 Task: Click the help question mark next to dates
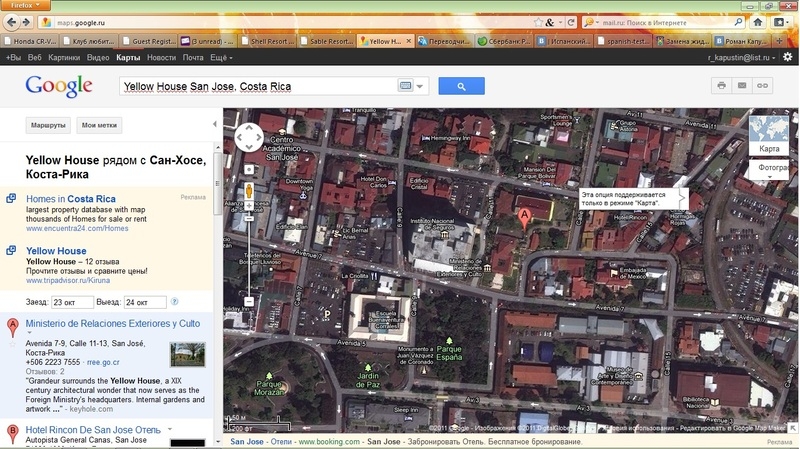click(174, 302)
